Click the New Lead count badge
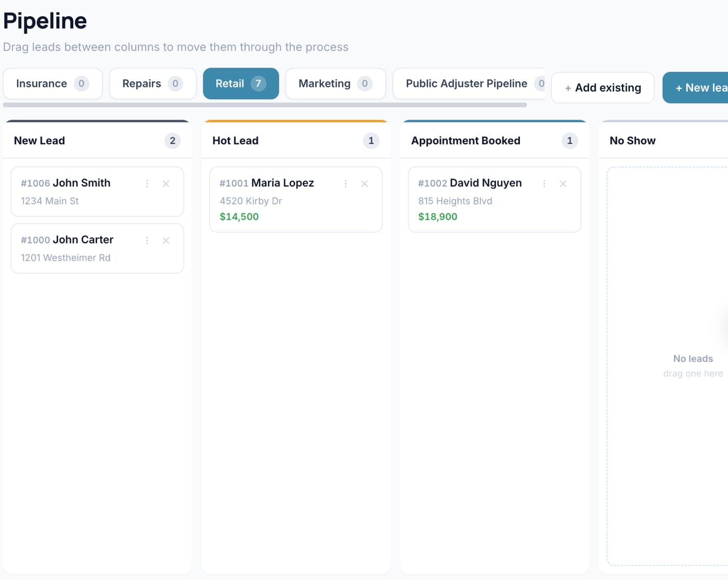 (173, 141)
